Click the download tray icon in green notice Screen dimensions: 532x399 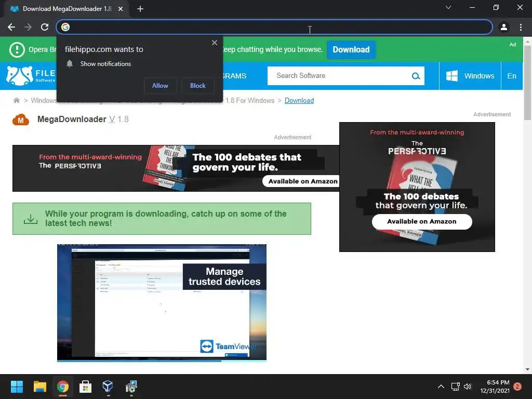point(31,219)
